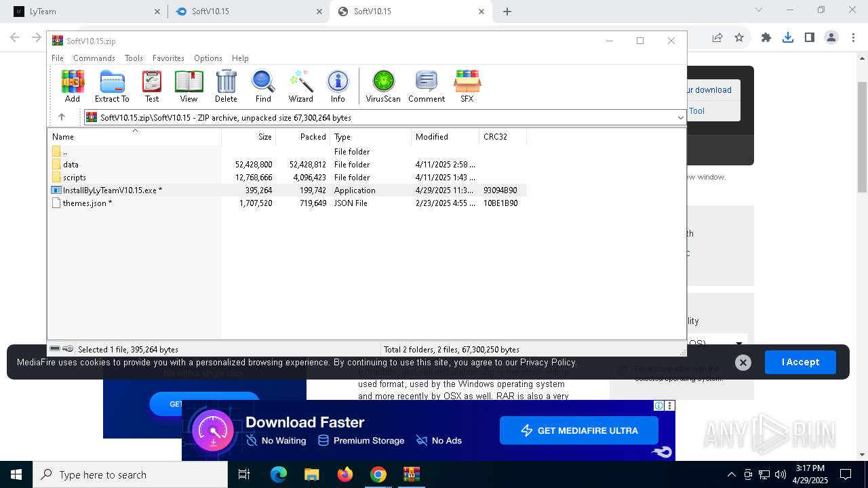Open File Explorer from the taskbar
The width and height of the screenshot is (868, 488).
coord(312,474)
